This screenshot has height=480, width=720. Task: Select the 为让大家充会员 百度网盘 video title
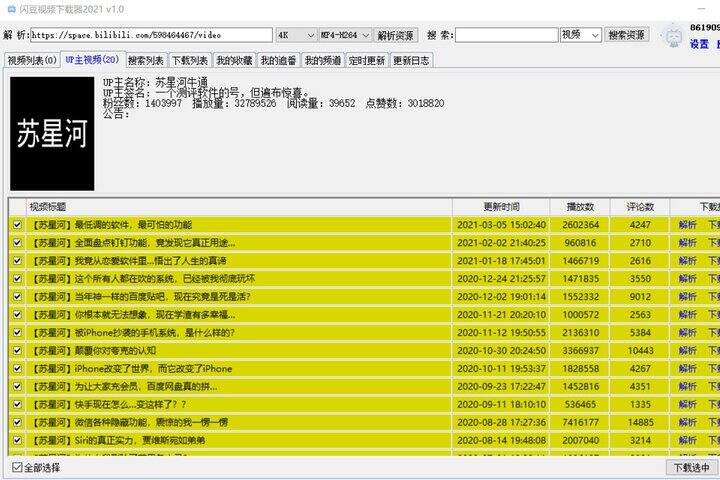click(124, 387)
